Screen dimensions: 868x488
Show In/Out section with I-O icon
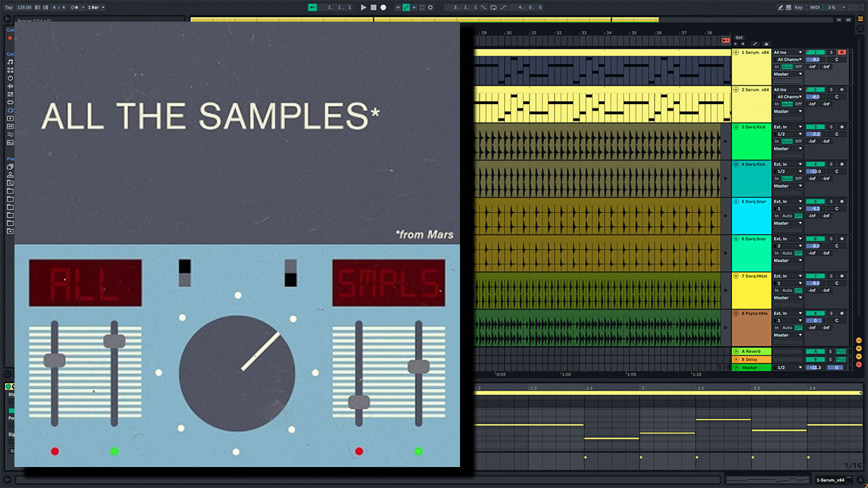coord(859,340)
